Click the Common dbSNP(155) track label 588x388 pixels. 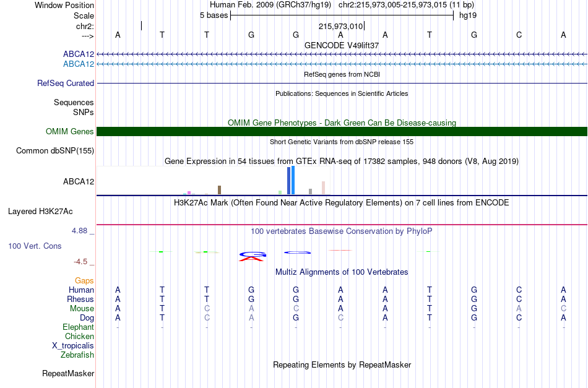[55, 151]
